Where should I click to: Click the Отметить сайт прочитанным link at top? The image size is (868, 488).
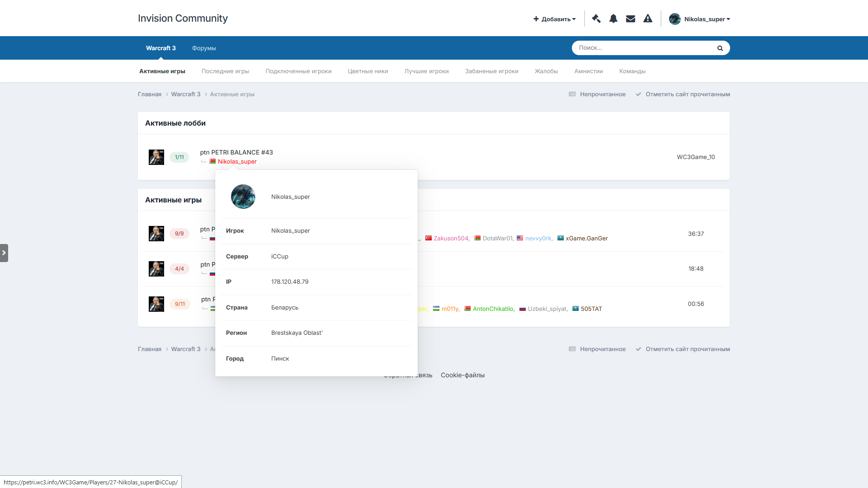tap(687, 94)
